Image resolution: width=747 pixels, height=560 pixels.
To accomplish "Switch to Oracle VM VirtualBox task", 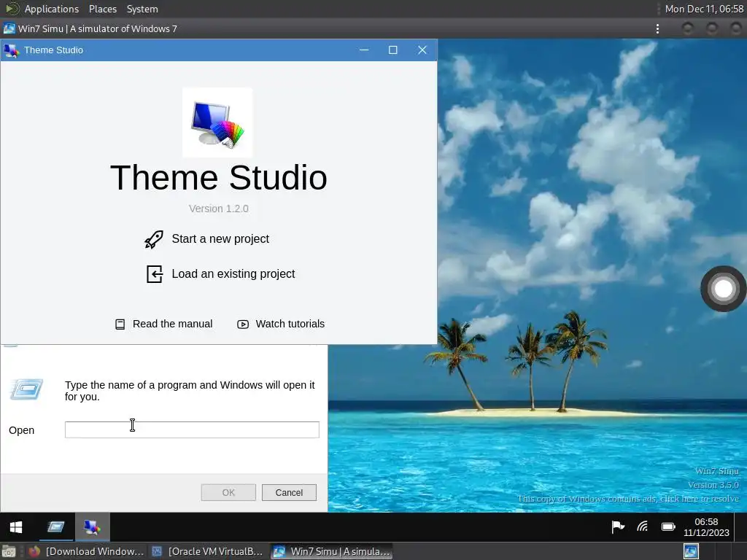I will [207, 551].
